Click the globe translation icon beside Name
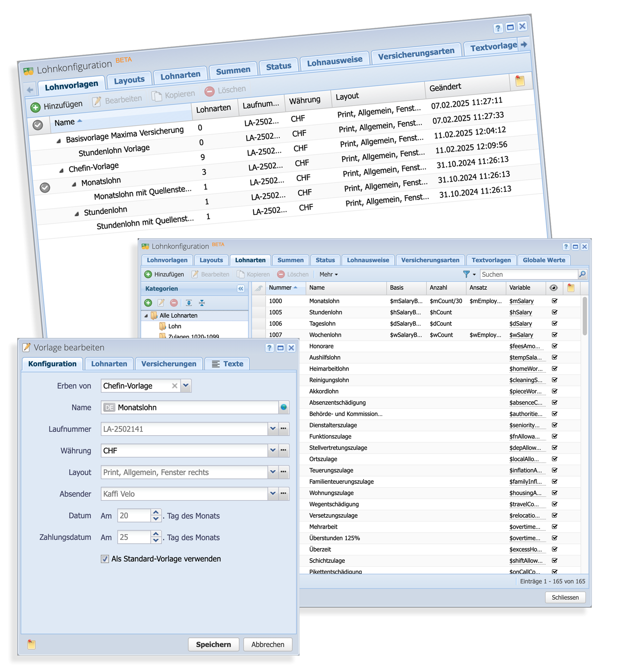 click(x=284, y=407)
